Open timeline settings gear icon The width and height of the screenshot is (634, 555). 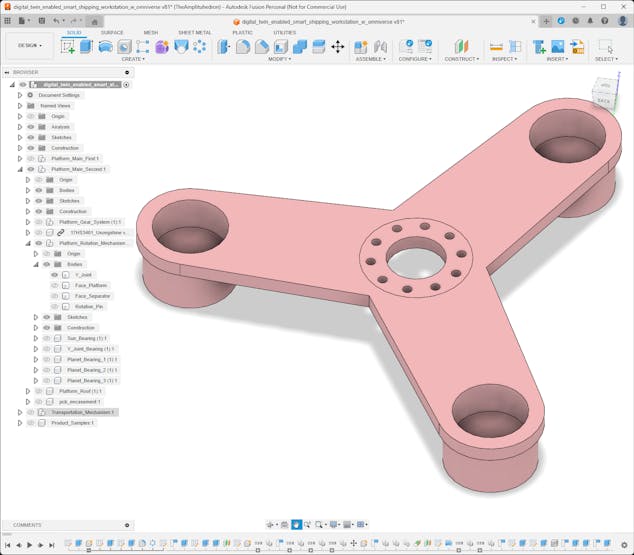[625, 545]
